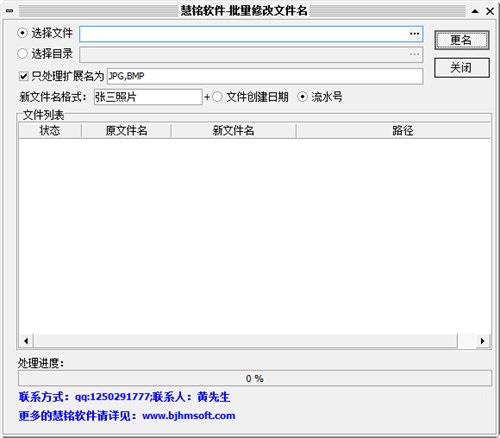Viewport: 500px width, 438px height.
Task: Click the 慧铭软件-批量修改文件名 title text
Action: coord(244,11)
